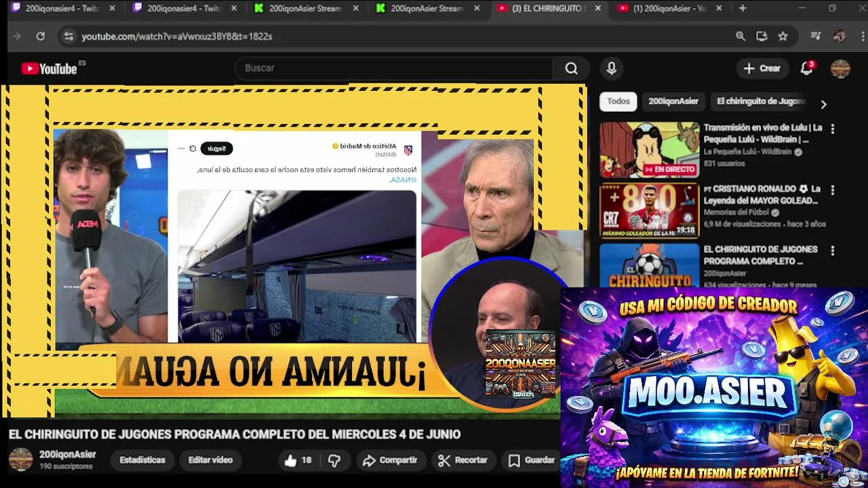The width and height of the screenshot is (868, 488).
Task: Close the (3) EL CHIRINGUITO tab
Action: coord(597,8)
